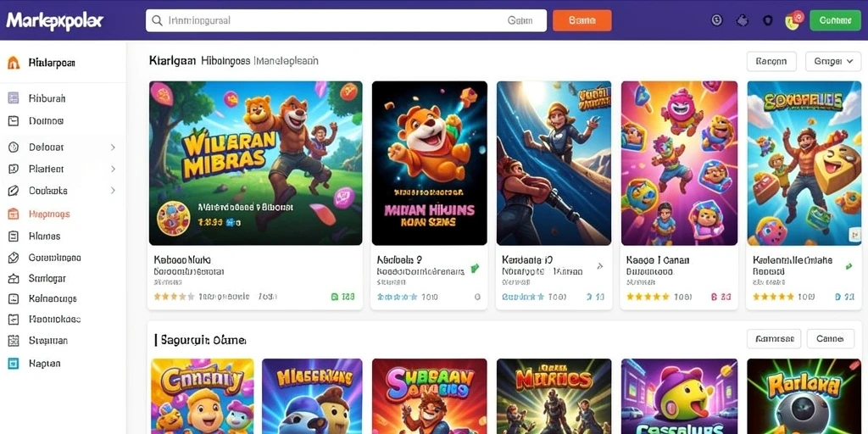Select the Hibaingoss tab in header row

click(x=225, y=60)
